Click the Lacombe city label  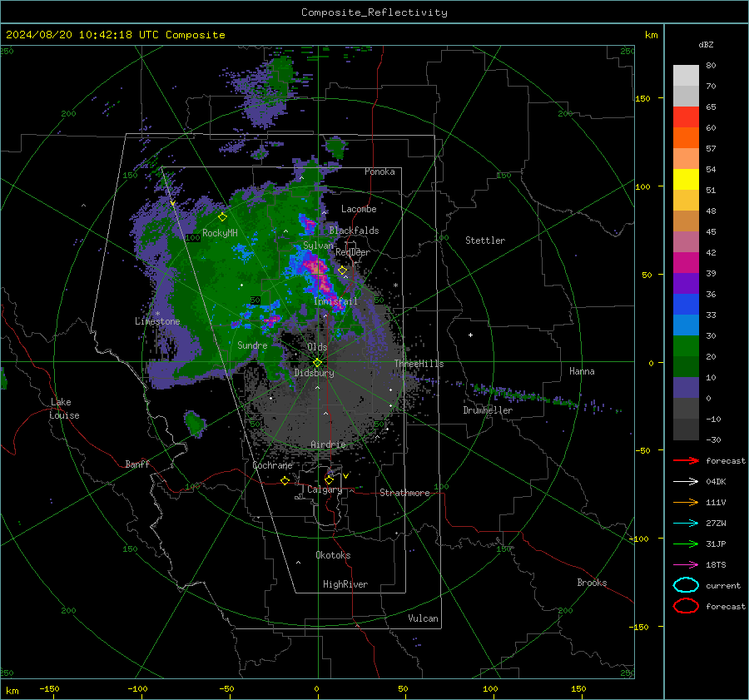click(x=359, y=209)
